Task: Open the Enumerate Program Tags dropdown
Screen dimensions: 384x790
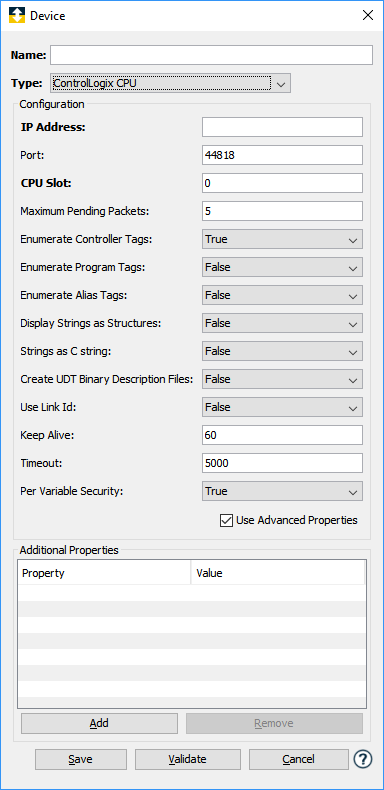Action: pyautogui.click(x=282, y=267)
